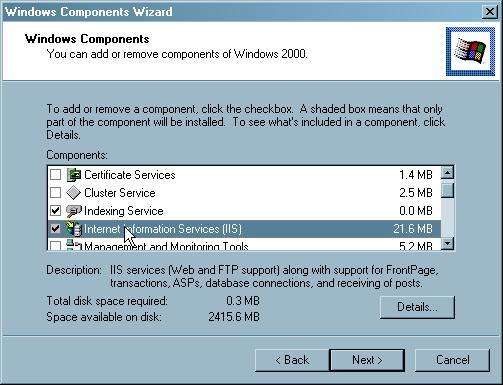Click the Indexing Service icon
The width and height of the screenshot is (503, 385).
pos(74,211)
